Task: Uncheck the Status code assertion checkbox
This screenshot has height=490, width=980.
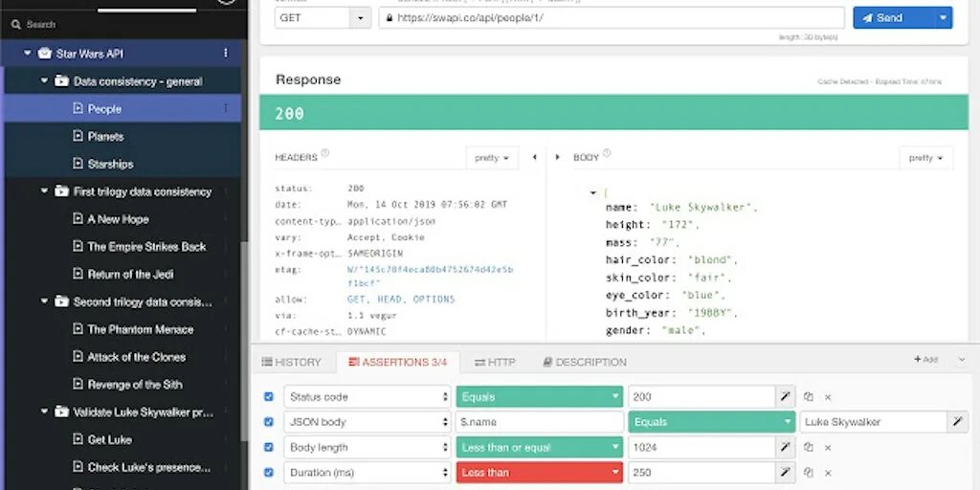Action: [x=269, y=397]
